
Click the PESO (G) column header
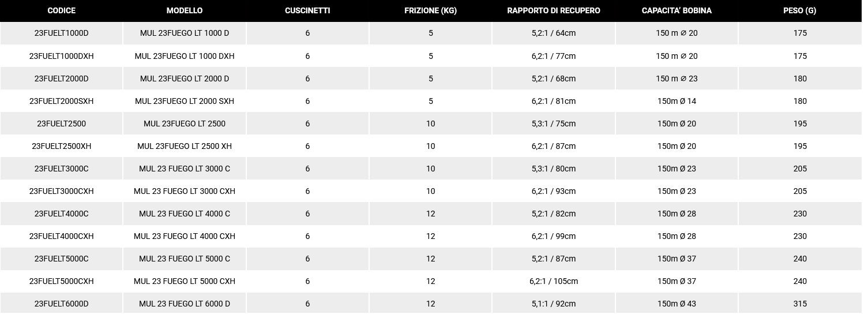(x=799, y=10)
